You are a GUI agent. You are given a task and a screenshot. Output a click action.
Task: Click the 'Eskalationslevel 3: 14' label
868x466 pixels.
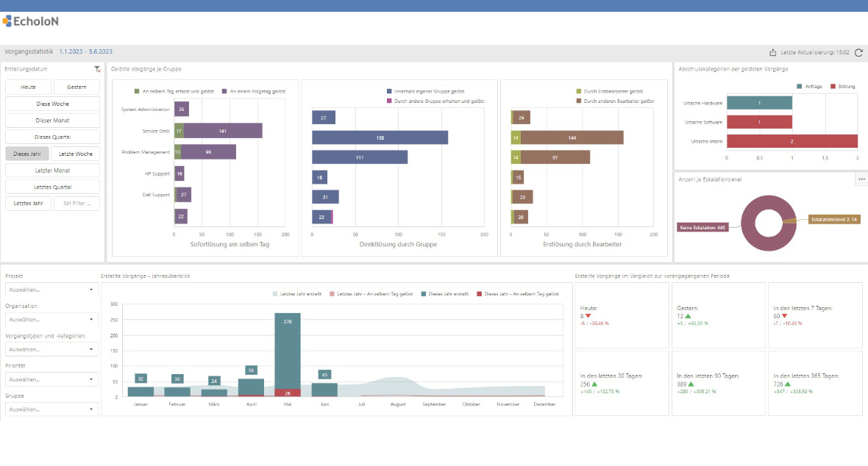(x=834, y=220)
